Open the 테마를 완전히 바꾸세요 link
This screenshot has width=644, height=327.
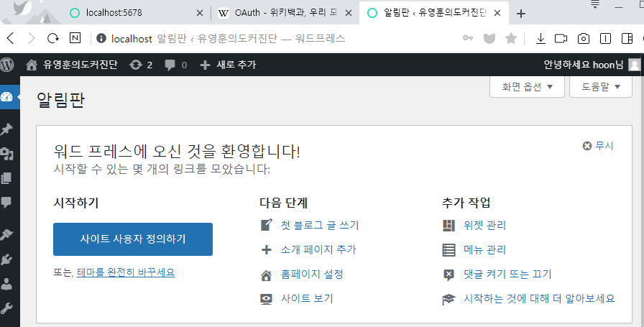126,272
